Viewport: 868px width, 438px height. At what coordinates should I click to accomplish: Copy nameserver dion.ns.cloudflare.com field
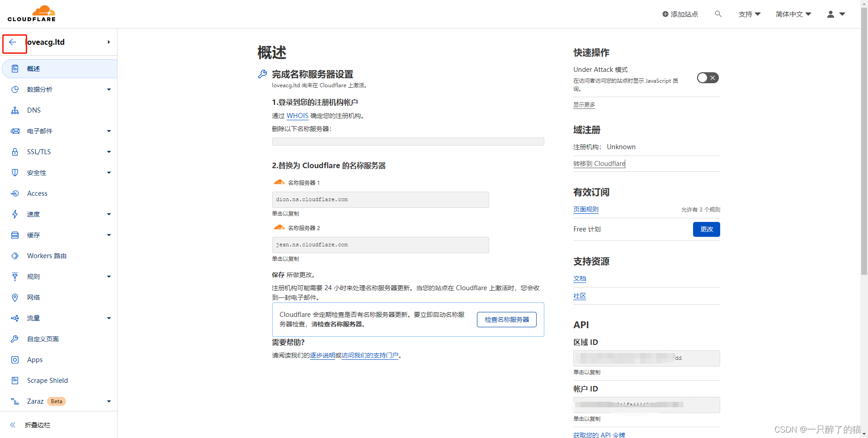(380, 200)
